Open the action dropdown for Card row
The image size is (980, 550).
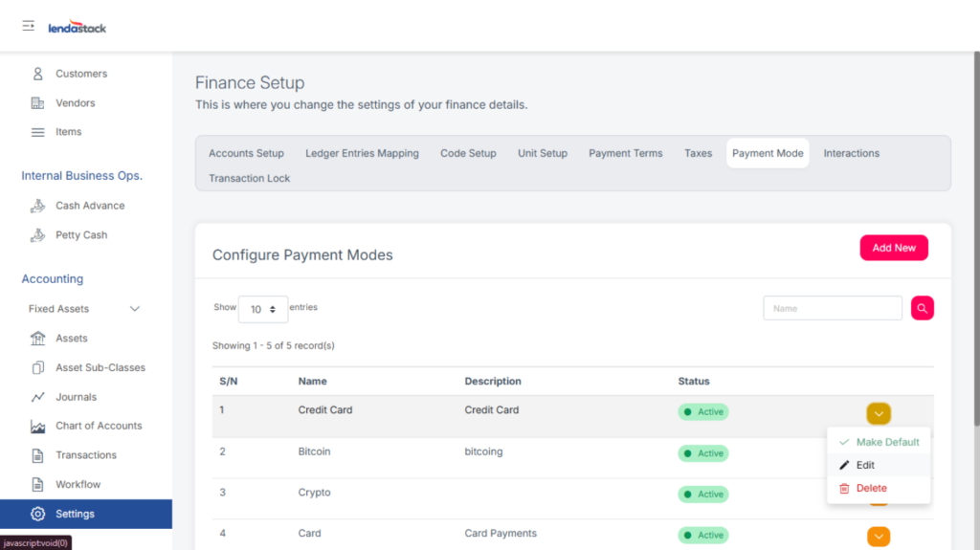click(x=879, y=537)
